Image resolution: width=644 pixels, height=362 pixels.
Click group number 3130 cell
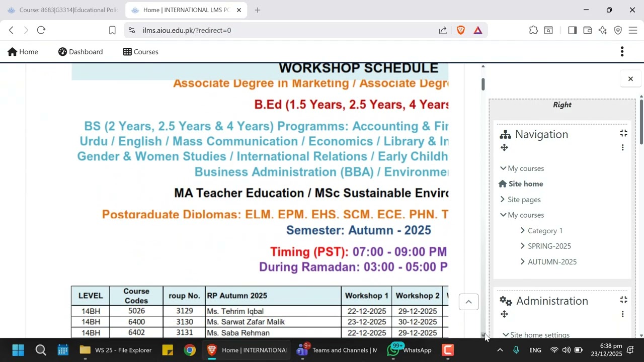tap(185, 322)
